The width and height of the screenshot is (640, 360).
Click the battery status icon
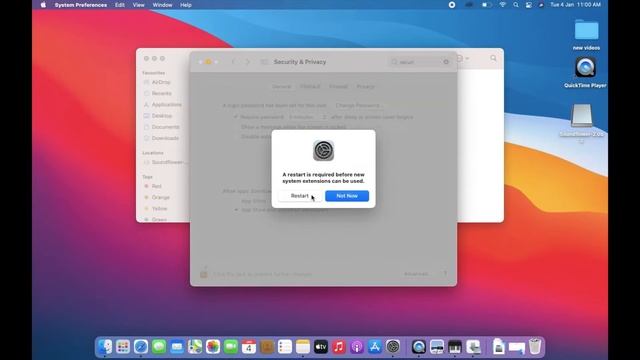pyautogui.click(x=486, y=5)
